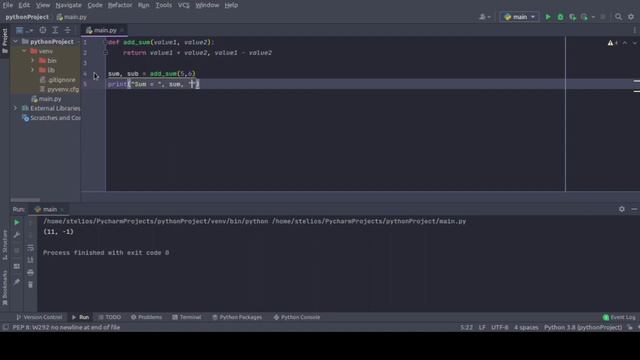The width and height of the screenshot is (640, 360).
Task: Click the Run panel stop button
Action: pyautogui.click(x=17, y=250)
